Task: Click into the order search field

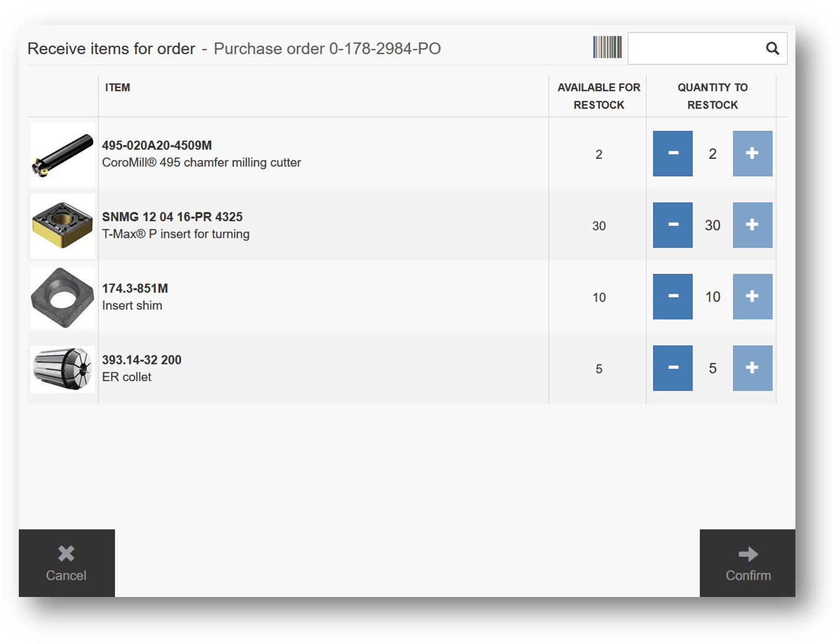Action: tap(695, 49)
